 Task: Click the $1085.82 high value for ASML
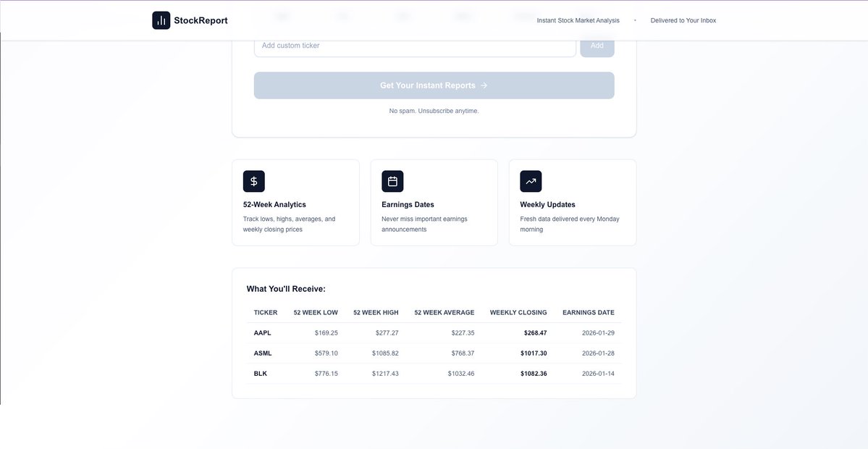click(385, 353)
